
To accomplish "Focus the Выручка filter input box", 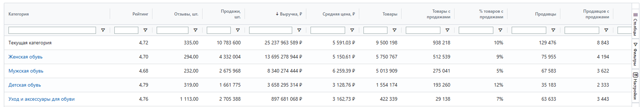I will tap(270, 30).
